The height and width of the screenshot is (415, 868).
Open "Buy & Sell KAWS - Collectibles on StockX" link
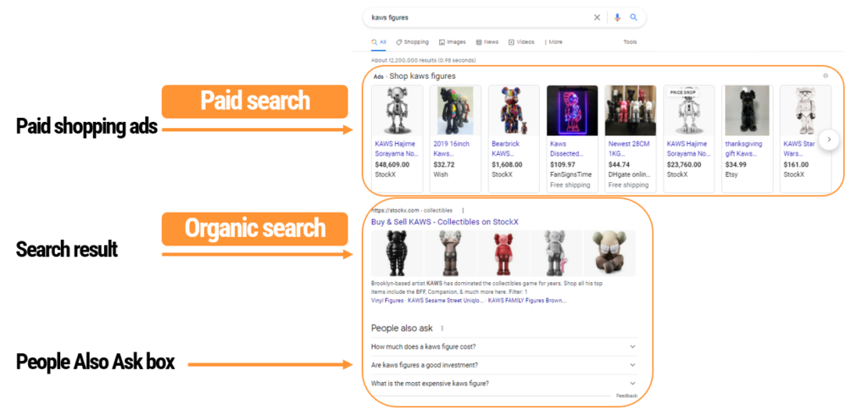[x=444, y=222]
